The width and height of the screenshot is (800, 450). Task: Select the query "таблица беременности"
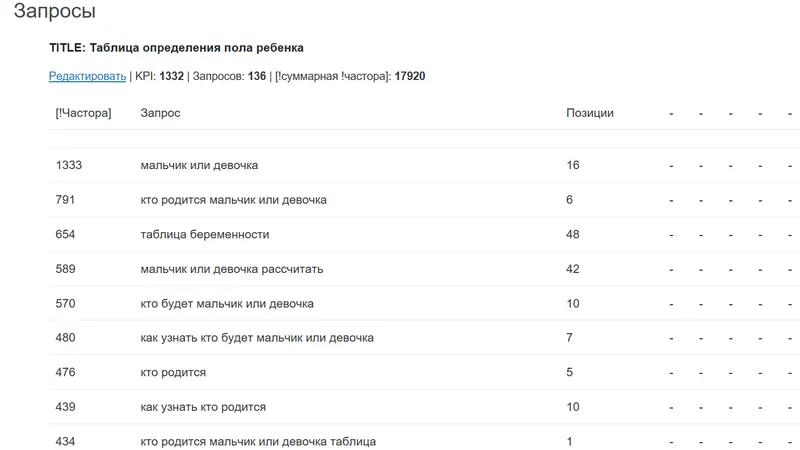pyautogui.click(x=205, y=234)
